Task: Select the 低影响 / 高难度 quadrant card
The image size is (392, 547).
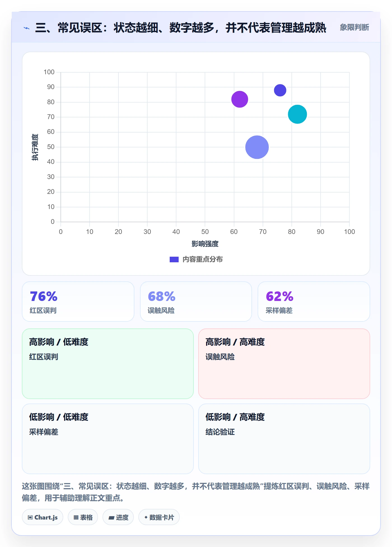Action: [284, 439]
